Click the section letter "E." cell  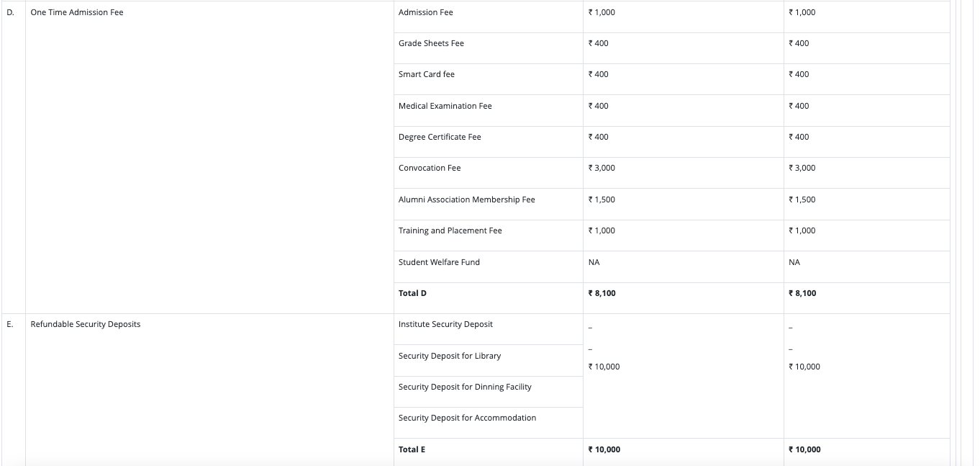coord(10,324)
